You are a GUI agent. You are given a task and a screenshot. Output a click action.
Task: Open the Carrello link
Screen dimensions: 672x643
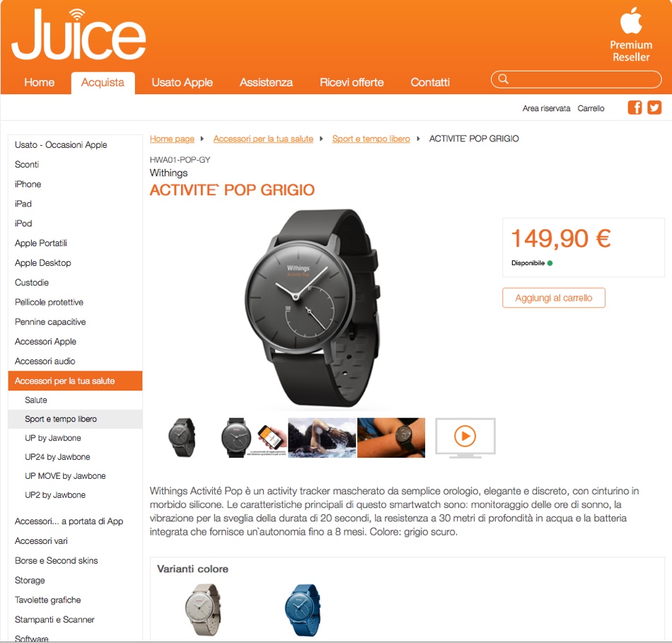[591, 108]
